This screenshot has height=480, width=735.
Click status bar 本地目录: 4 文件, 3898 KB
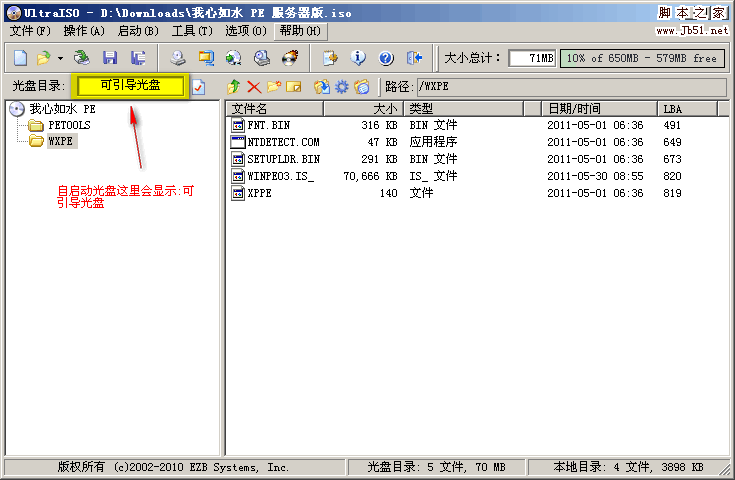628,467
